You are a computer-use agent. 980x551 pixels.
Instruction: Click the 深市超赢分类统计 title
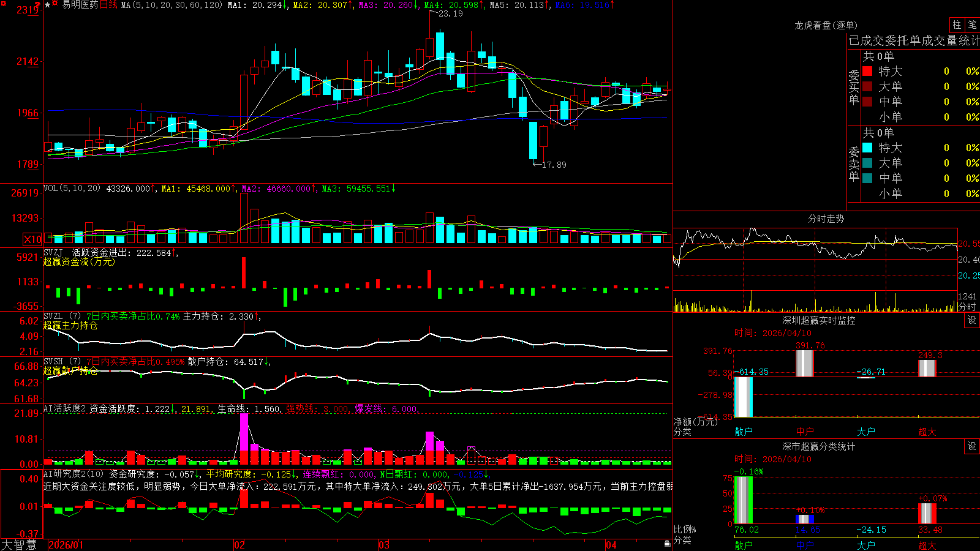click(819, 446)
